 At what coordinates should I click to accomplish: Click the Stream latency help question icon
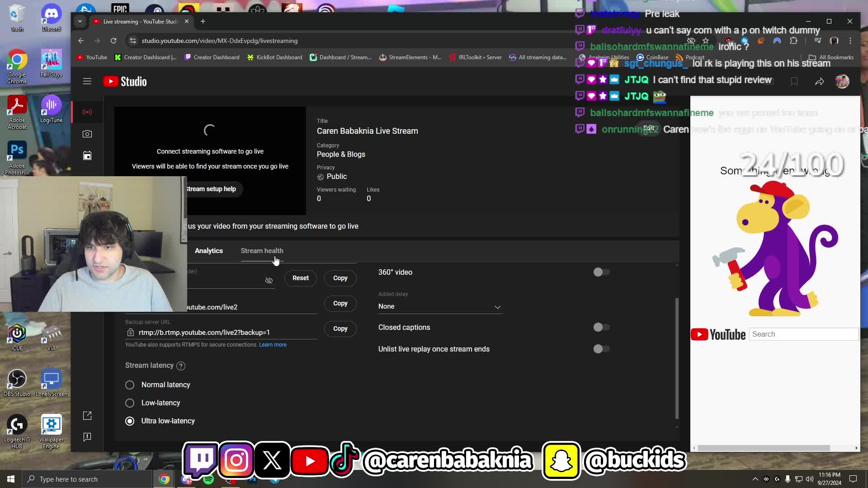point(181,366)
